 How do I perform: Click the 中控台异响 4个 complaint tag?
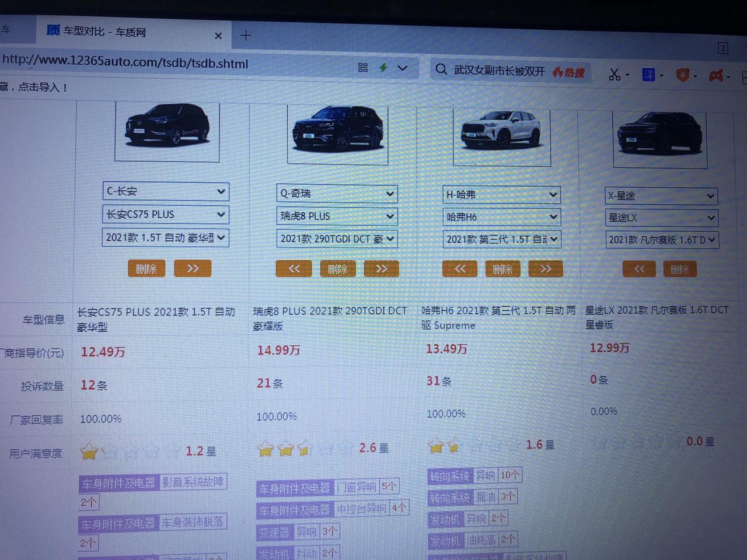pyautogui.click(x=333, y=509)
